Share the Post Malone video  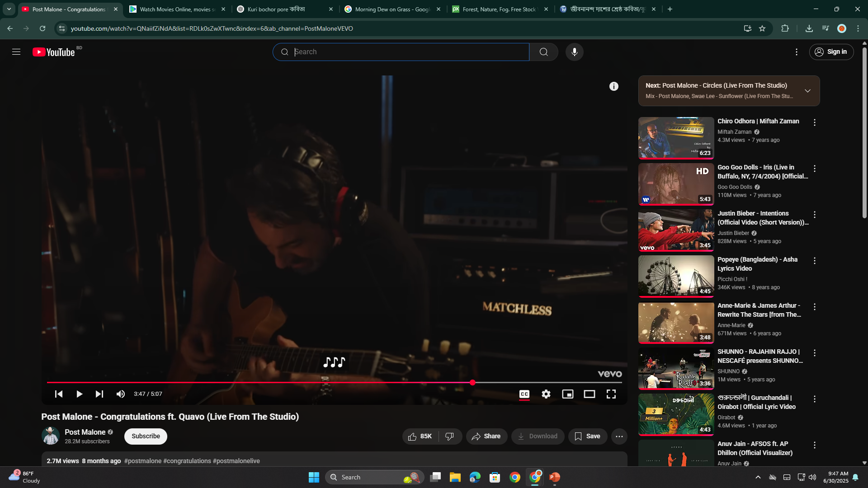(486, 436)
